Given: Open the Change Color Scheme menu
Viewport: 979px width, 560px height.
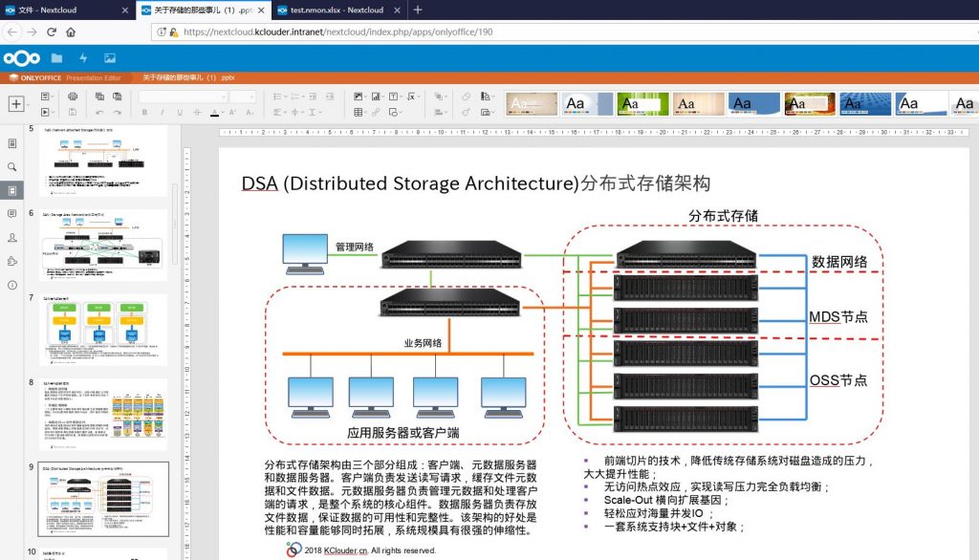Looking at the screenshot, I should (487, 97).
